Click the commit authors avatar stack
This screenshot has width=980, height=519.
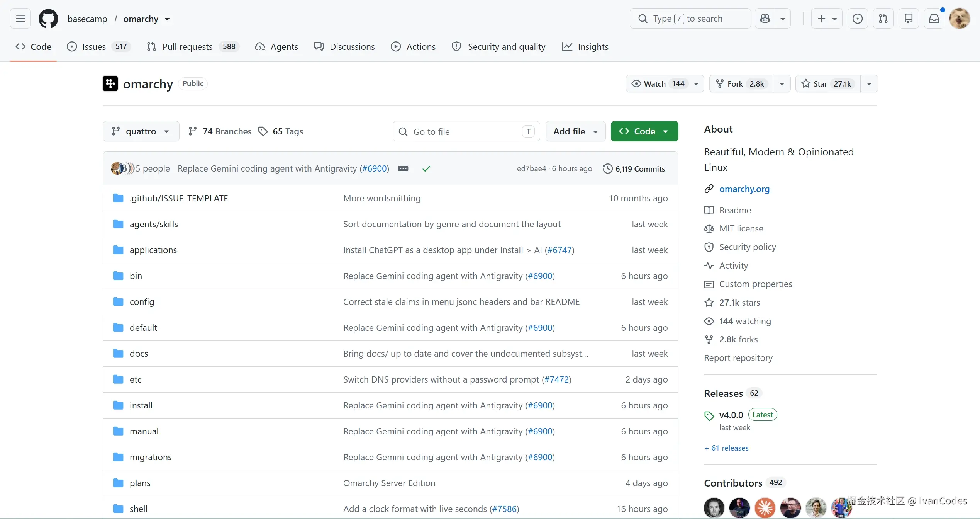pos(122,168)
